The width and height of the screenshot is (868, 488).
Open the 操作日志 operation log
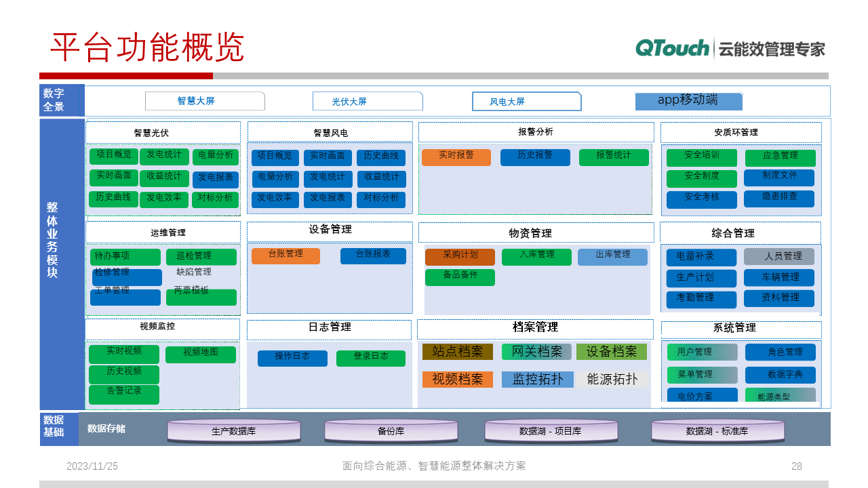[x=292, y=358]
